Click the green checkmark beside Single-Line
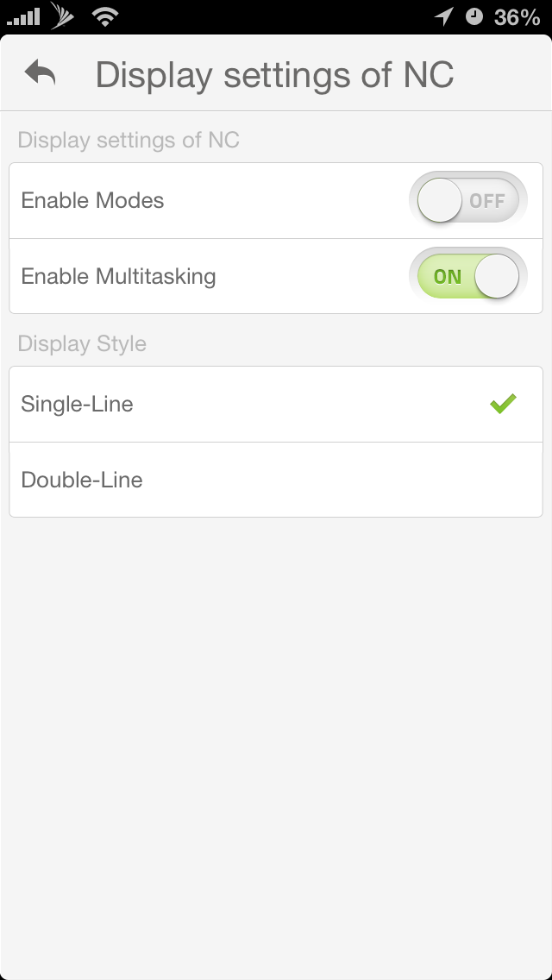 pos(502,404)
